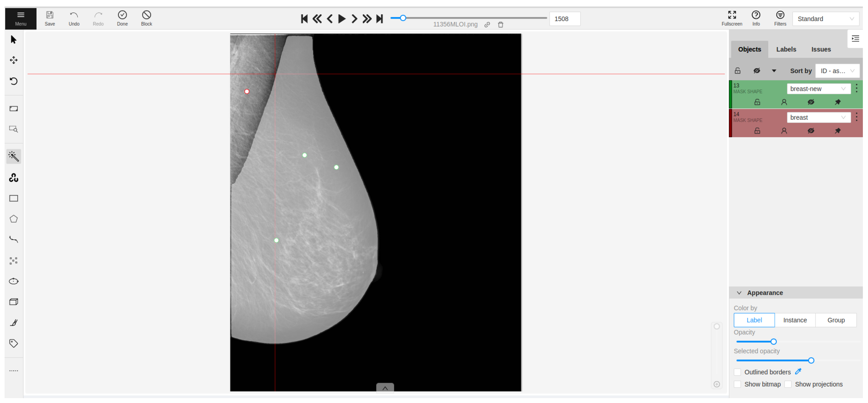
Task: Go to last frame
Action: [x=380, y=19]
